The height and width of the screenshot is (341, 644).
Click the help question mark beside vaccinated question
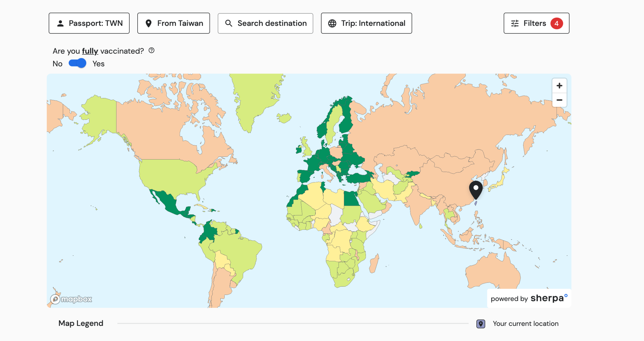(151, 50)
